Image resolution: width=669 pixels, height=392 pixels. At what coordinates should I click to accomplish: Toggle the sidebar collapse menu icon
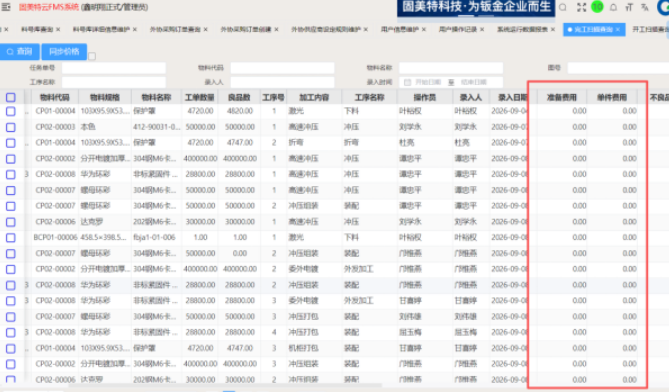tap(6, 7)
